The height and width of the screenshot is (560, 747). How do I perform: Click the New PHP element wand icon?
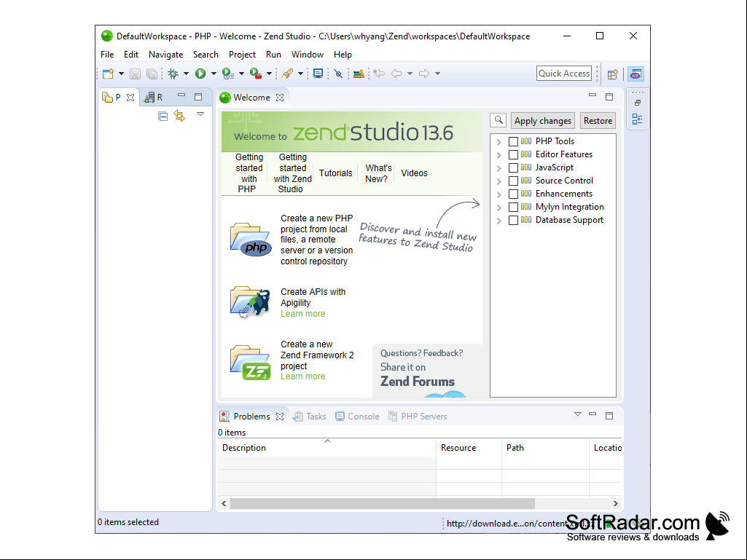coord(287,74)
